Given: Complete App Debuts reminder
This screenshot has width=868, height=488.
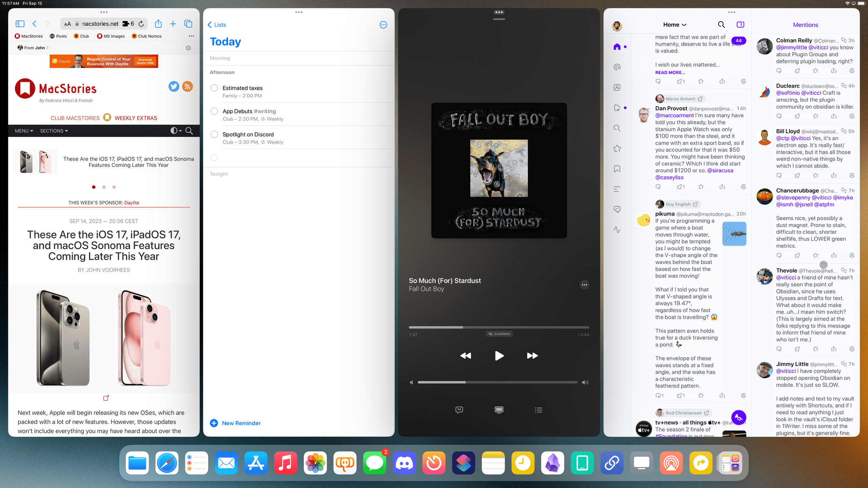Looking at the screenshot, I should pyautogui.click(x=214, y=111).
